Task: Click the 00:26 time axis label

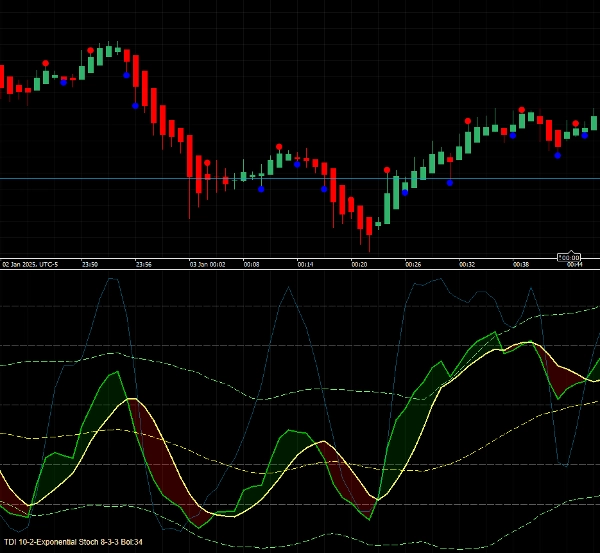Action: click(x=412, y=264)
